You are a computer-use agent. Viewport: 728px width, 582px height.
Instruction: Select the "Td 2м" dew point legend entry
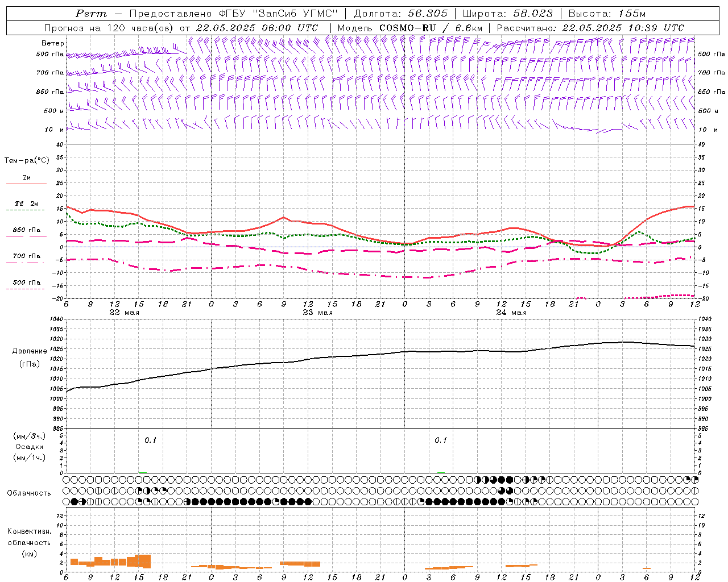click(x=27, y=203)
